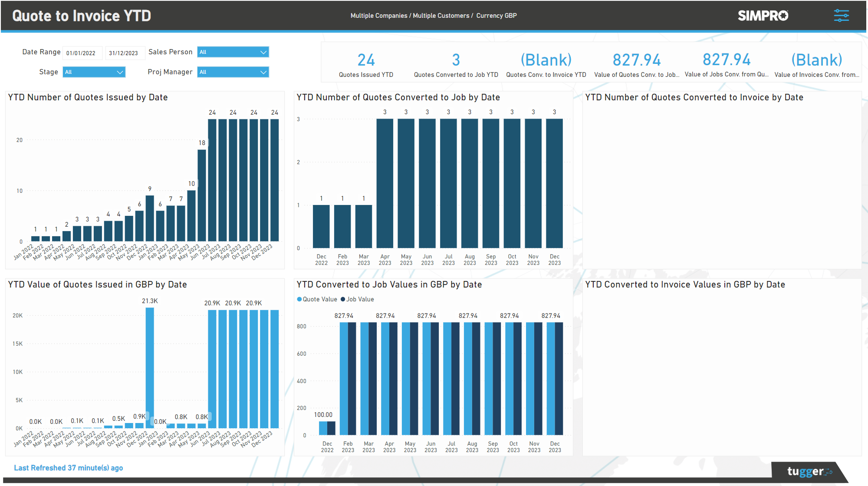
Task: Open the filter settings icon top right
Action: click(842, 15)
